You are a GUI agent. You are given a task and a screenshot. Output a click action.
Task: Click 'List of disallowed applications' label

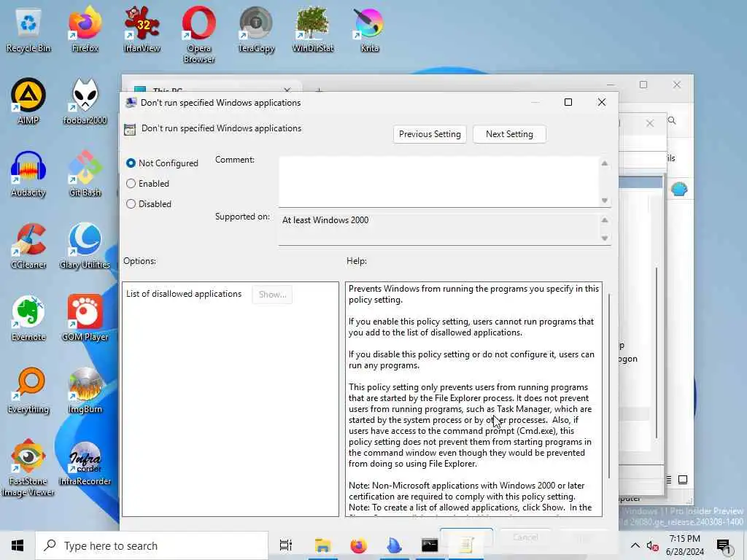pyautogui.click(x=184, y=294)
